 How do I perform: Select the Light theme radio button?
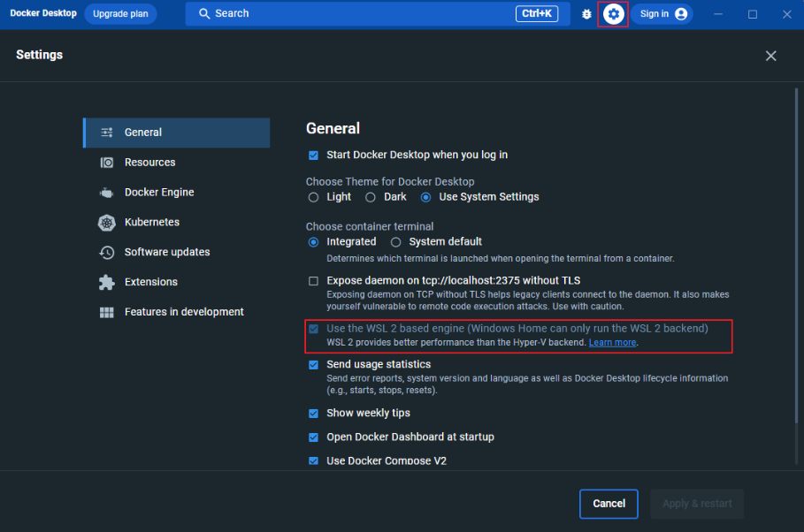click(313, 197)
